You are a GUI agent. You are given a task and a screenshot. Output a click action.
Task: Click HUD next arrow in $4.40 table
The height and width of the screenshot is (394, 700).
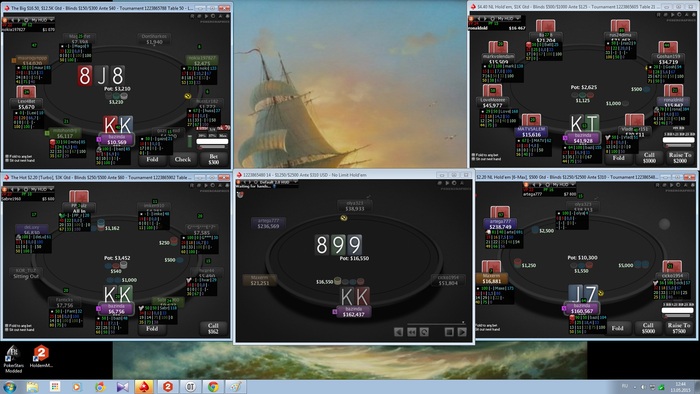[486, 18]
